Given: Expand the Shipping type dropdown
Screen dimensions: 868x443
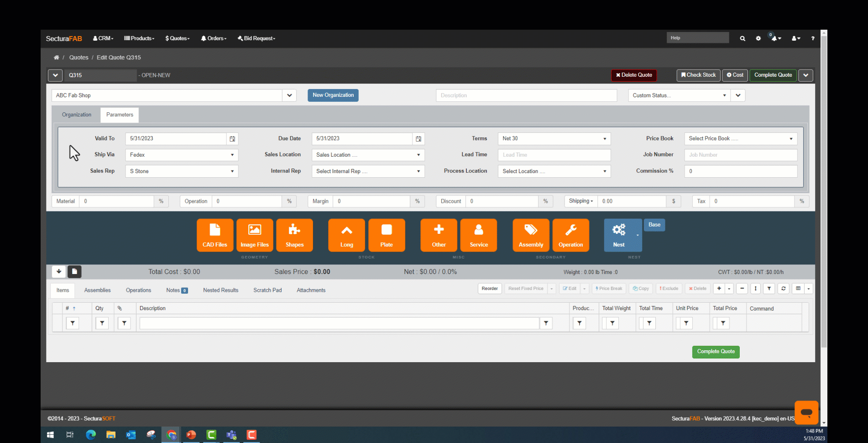Looking at the screenshot, I should tap(580, 201).
